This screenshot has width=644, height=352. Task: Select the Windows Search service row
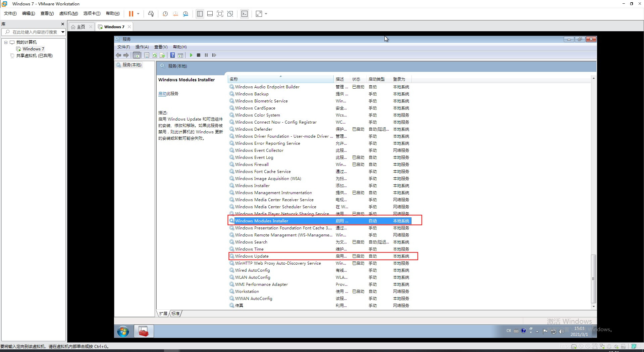[x=320, y=242]
